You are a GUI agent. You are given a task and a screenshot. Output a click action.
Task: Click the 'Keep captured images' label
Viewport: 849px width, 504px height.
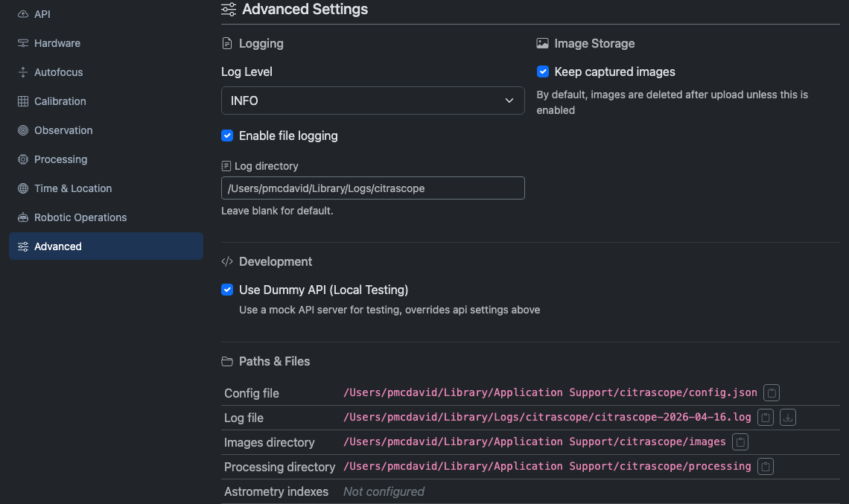pyautogui.click(x=614, y=71)
